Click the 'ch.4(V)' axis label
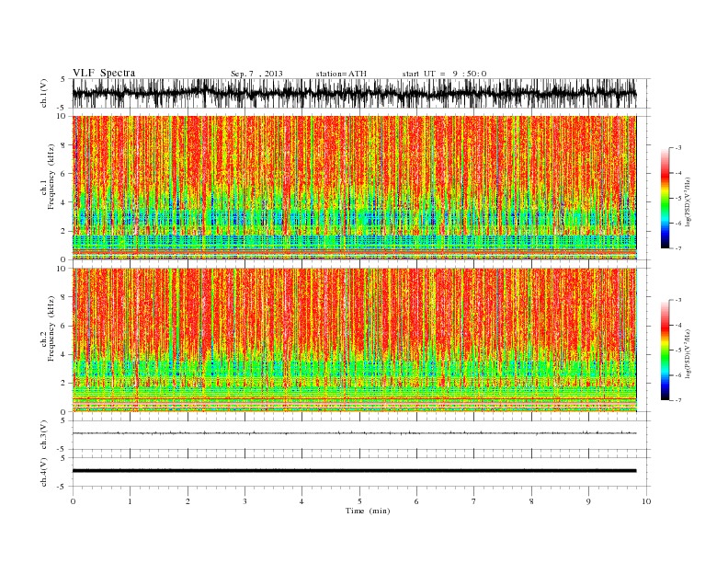The height and width of the screenshot is (563, 728). tap(43, 473)
